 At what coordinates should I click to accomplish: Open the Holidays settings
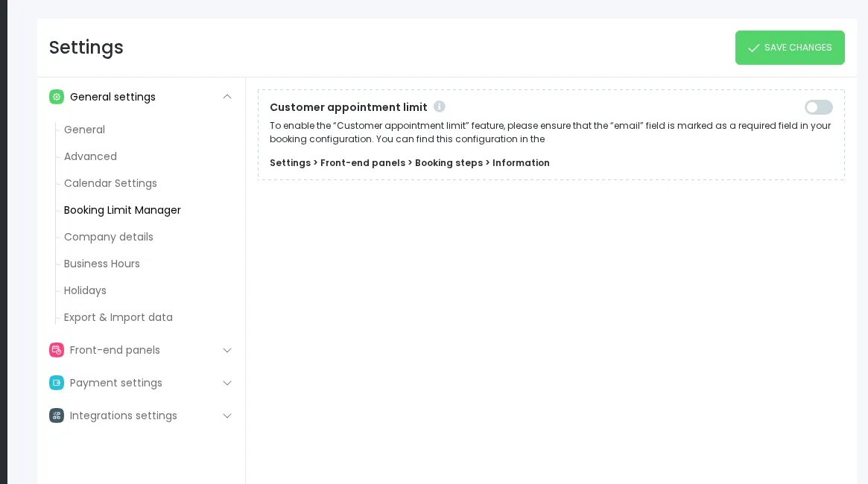point(85,290)
